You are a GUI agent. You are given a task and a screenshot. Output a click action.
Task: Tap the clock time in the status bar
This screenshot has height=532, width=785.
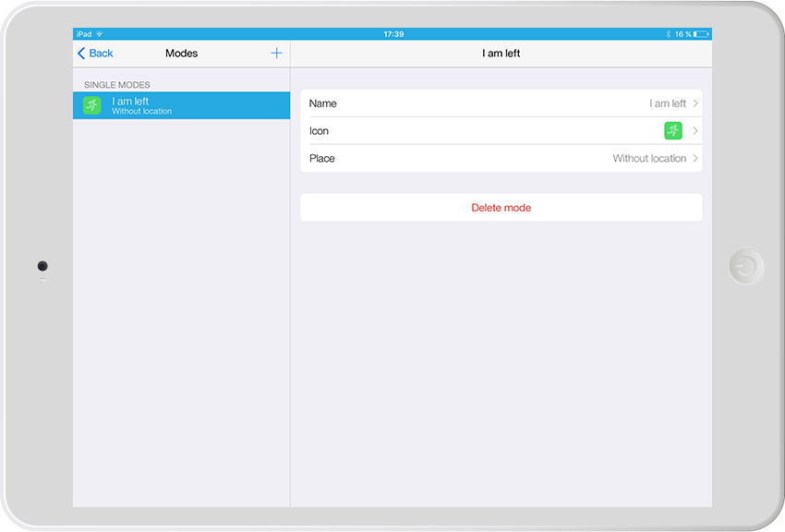coord(393,34)
